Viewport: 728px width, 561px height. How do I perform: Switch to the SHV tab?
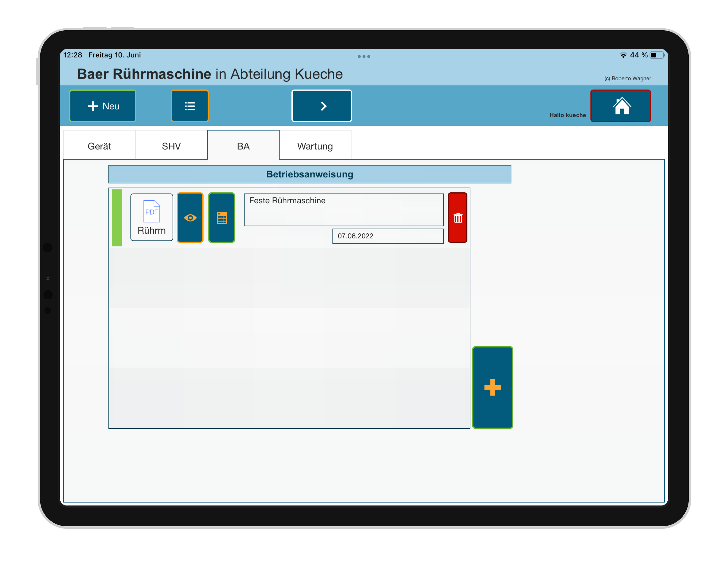171,146
